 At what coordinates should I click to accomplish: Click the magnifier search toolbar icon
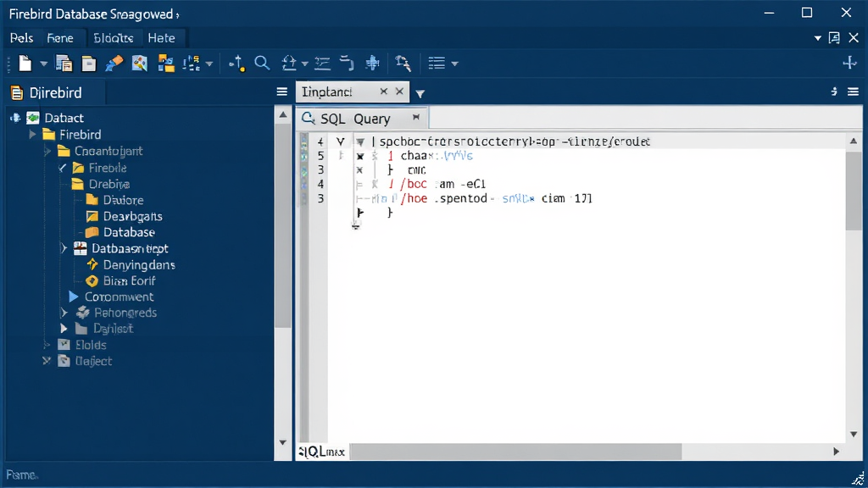[x=262, y=63]
